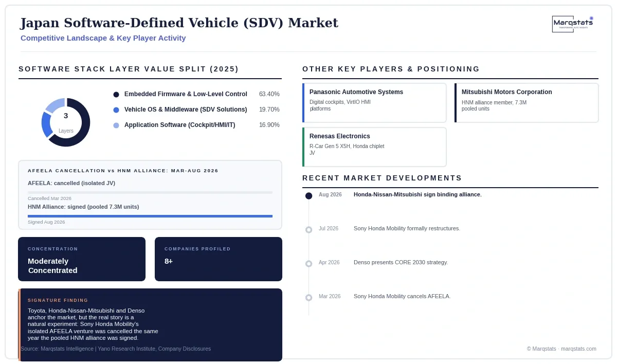This screenshot has height=364, width=617.
Task: Click the Recent Market Developments heading
Action: point(382,178)
